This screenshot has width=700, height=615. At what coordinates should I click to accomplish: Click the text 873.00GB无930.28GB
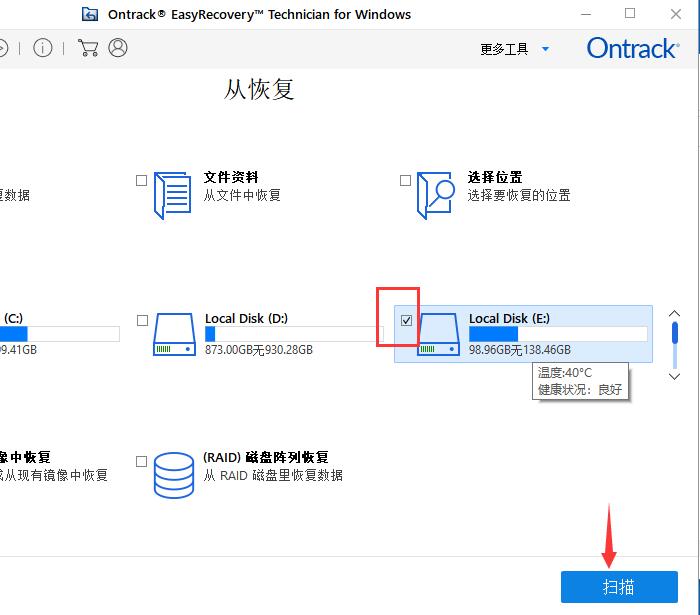pos(259,349)
